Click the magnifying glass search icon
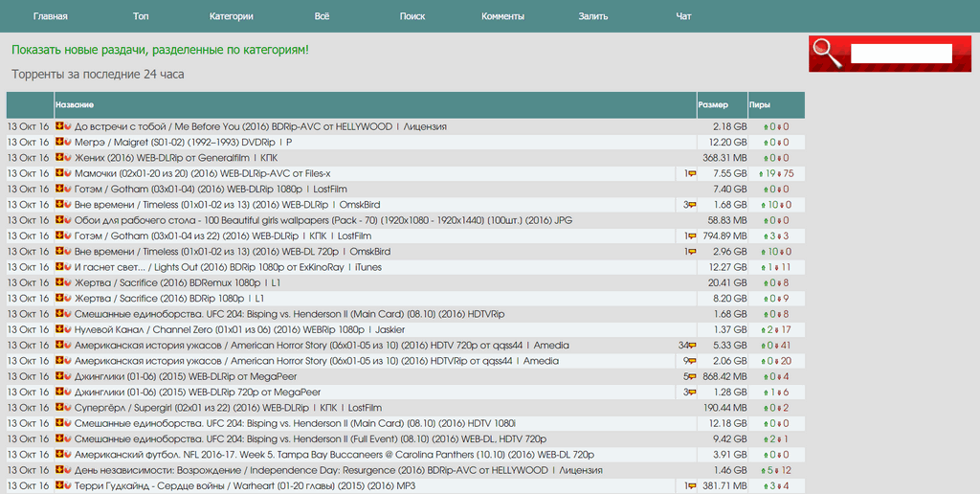Viewport: 980px width, 494px height. 827,54
